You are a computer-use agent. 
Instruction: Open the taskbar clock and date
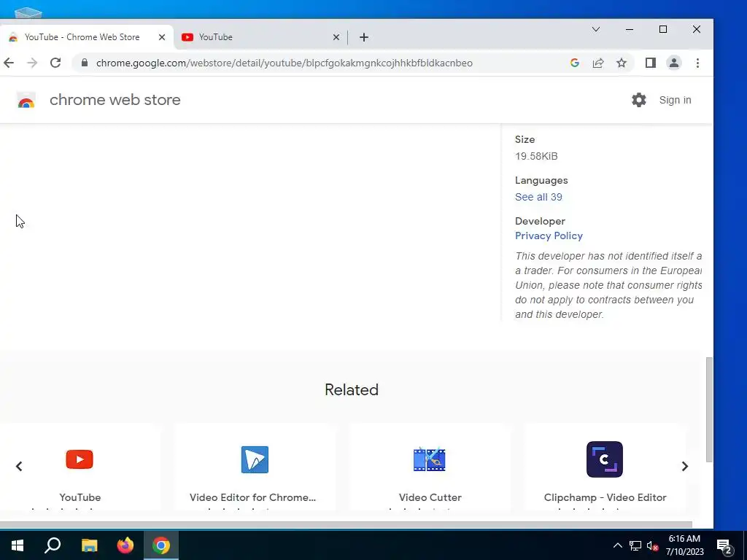684,545
